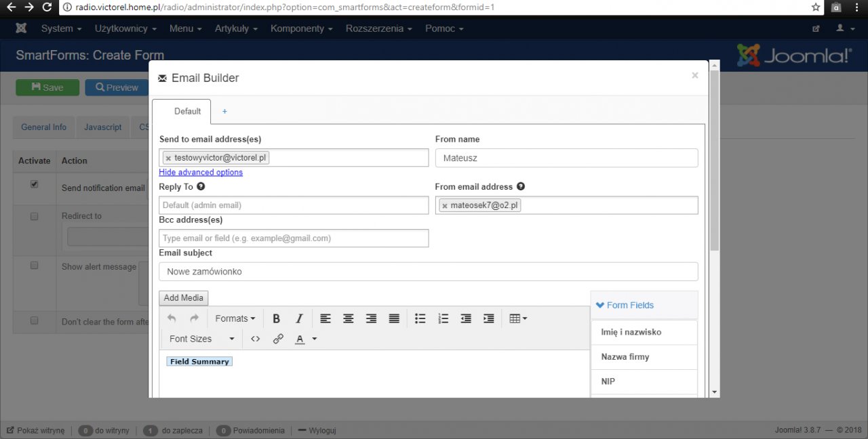This screenshot has height=439, width=868.
Task: Center-align text in editor
Action: click(x=349, y=318)
